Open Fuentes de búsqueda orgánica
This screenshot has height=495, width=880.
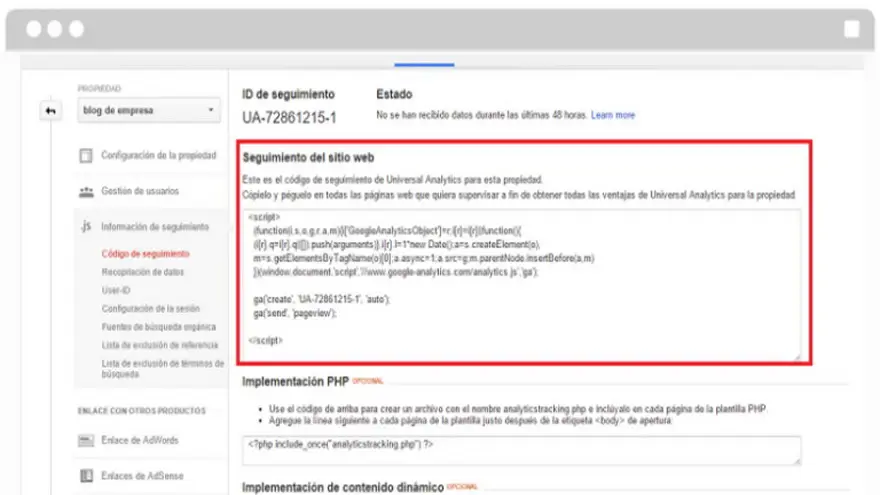158,327
